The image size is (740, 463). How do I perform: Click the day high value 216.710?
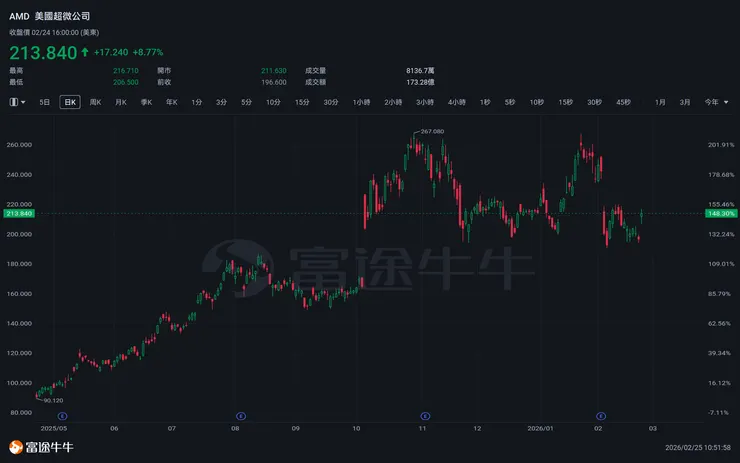click(126, 71)
